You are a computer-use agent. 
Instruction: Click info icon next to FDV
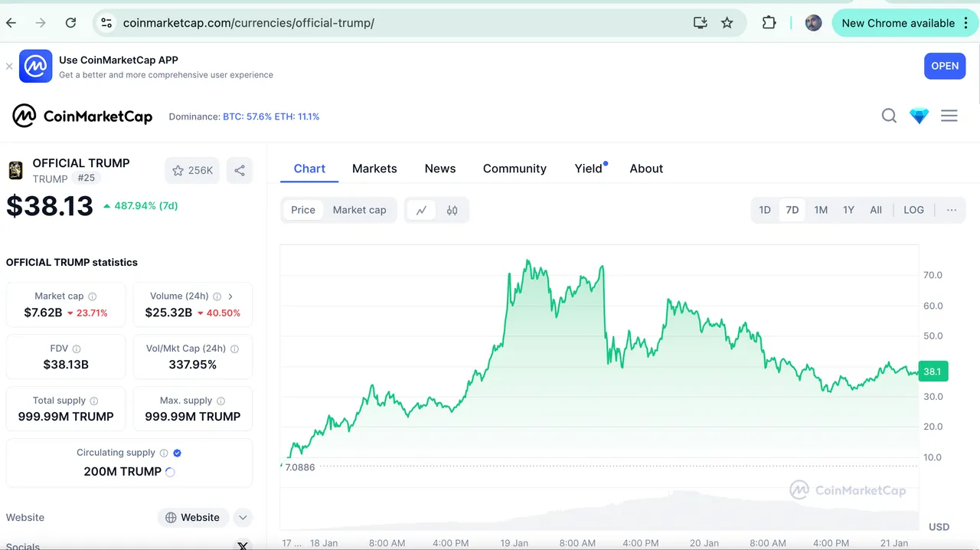click(x=77, y=349)
